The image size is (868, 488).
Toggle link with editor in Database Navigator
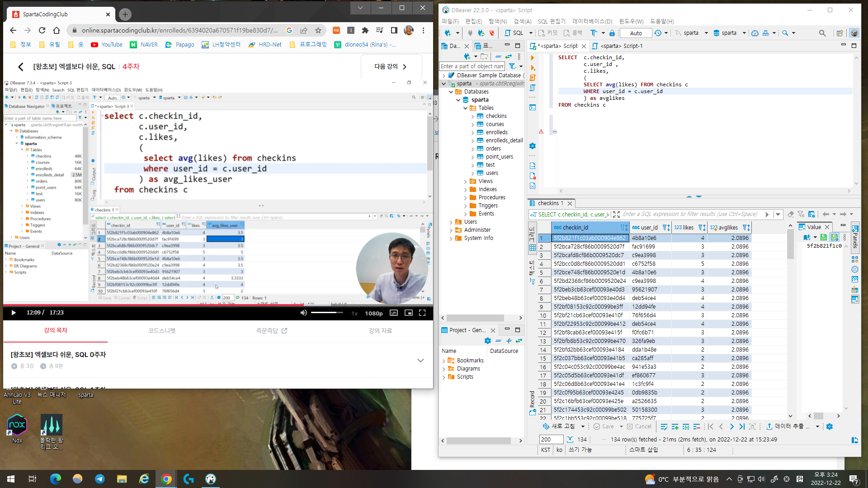(x=509, y=56)
